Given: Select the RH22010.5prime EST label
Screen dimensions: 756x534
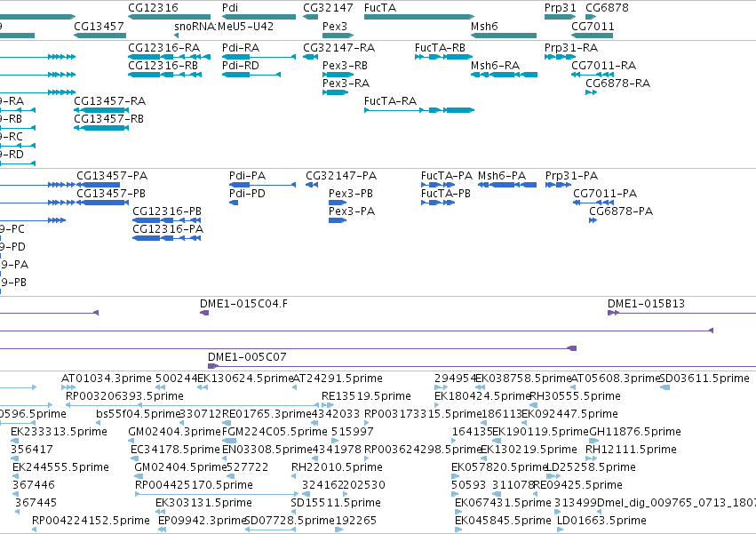Looking at the screenshot, I should pyautogui.click(x=337, y=467).
